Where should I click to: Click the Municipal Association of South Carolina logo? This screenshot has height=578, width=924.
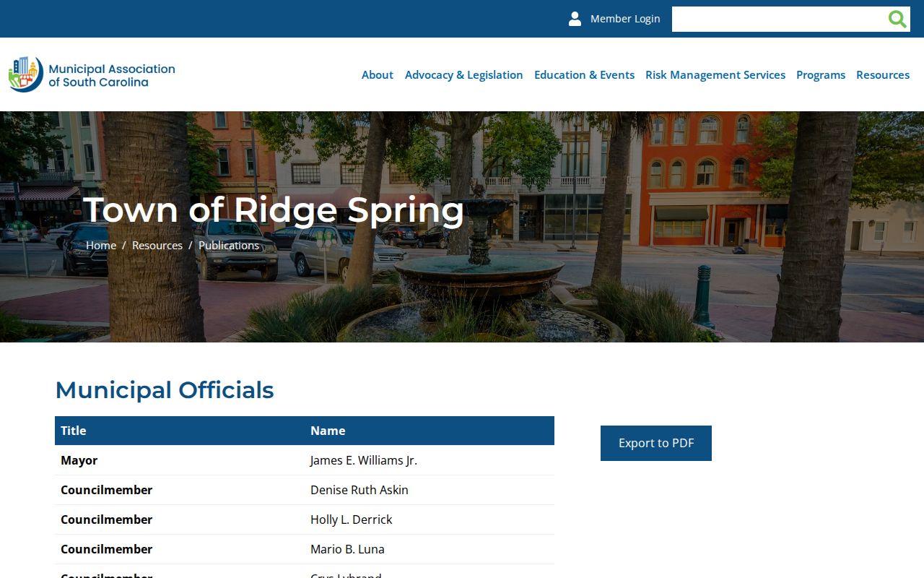tap(92, 74)
